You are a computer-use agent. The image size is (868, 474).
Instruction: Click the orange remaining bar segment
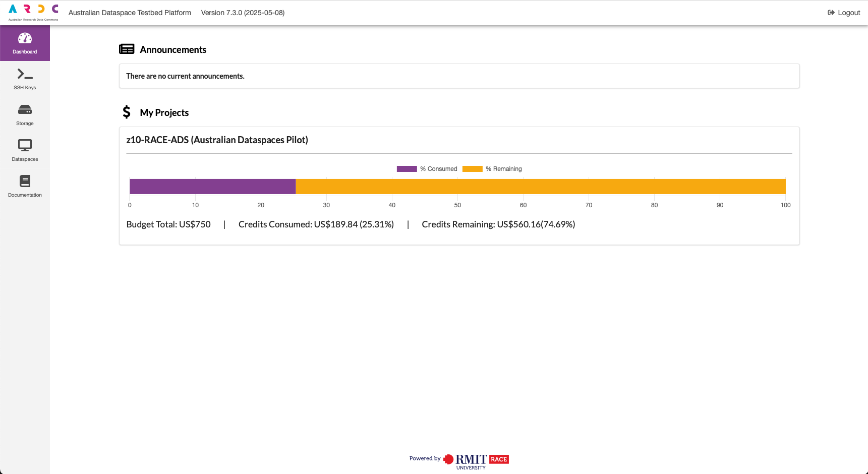(x=541, y=187)
